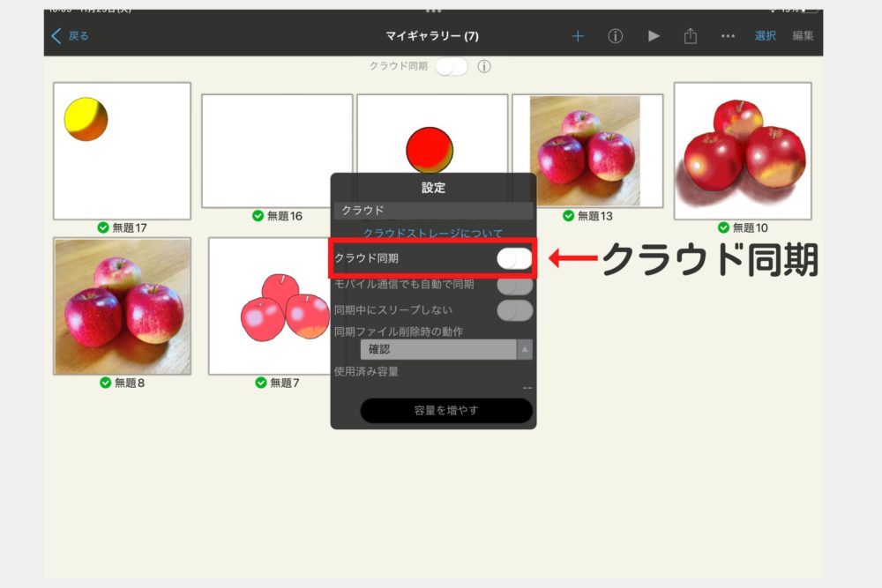Screen dimensions: 882x588
Task: Click the dropdown arrow next to 確認
Action: pos(525,350)
